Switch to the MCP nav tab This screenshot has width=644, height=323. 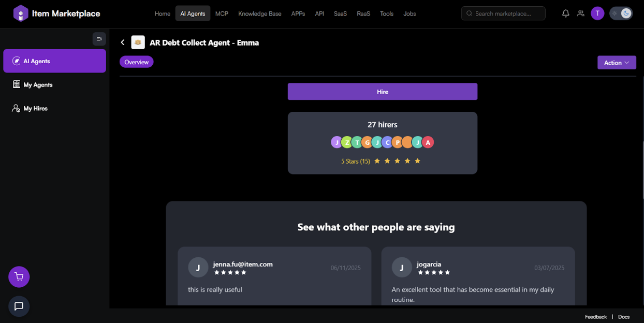(222, 13)
